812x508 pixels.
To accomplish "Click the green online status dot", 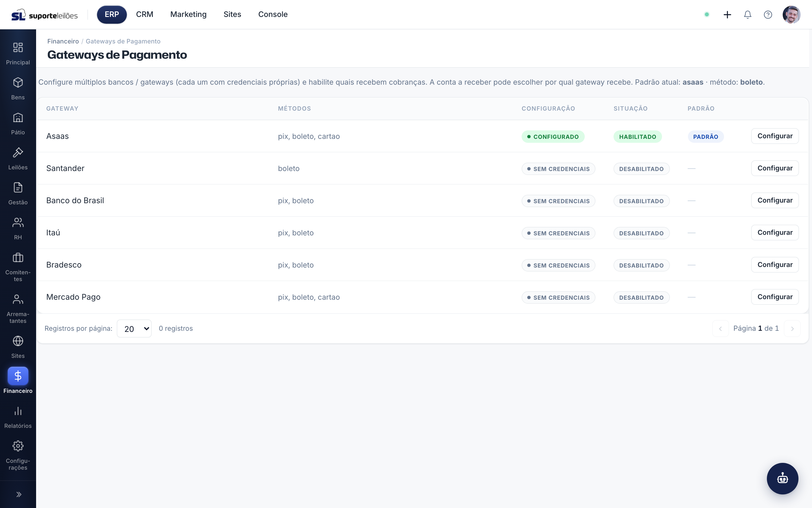I will [707, 14].
